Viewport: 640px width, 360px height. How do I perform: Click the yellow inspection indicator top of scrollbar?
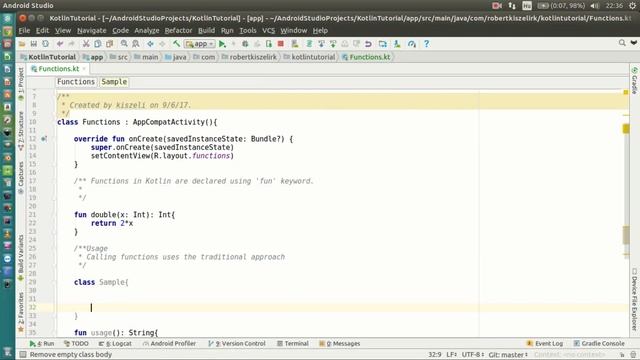click(626, 93)
